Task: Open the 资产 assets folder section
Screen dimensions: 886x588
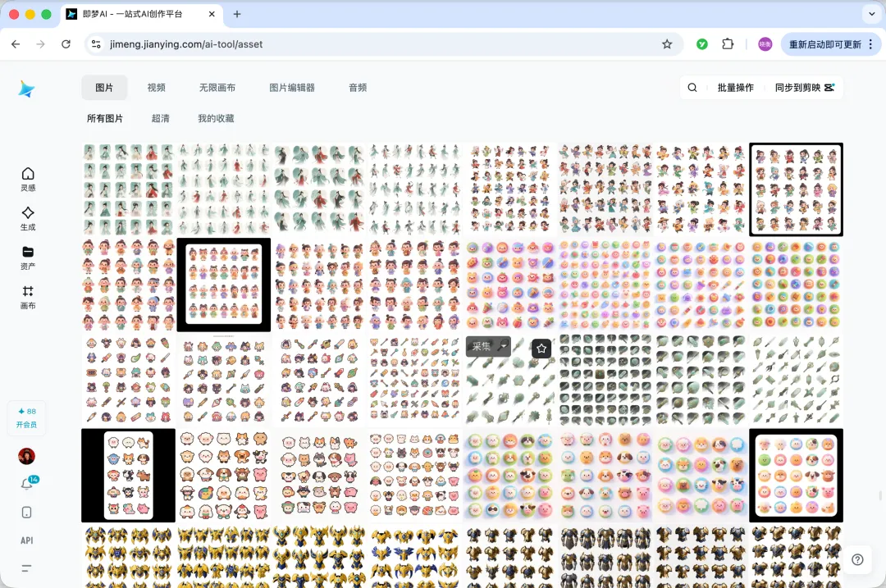Action: tap(28, 258)
